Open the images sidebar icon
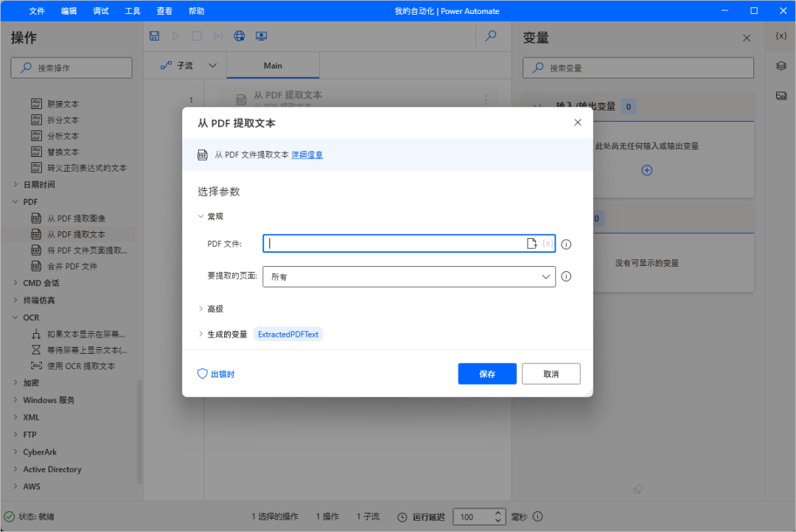The image size is (796, 532). 781,96
